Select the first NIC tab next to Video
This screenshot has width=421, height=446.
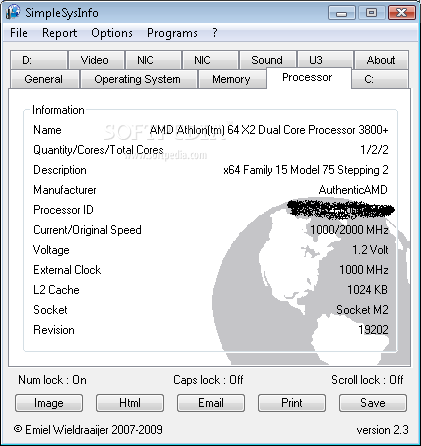153,60
